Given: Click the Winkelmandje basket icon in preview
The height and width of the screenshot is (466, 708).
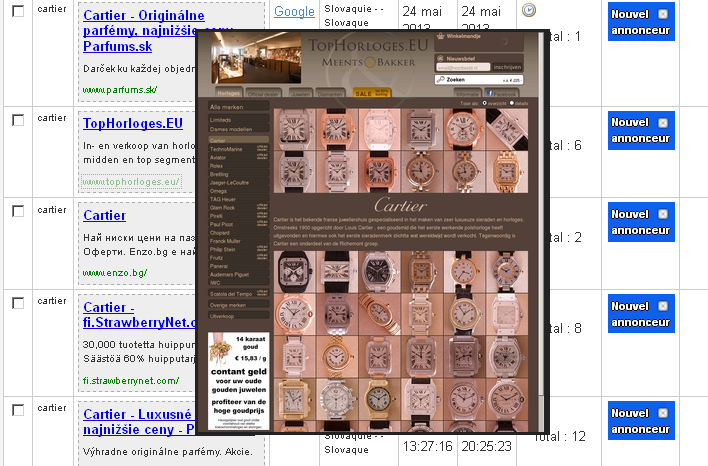Looking at the screenshot, I should (x=441, y=36).
